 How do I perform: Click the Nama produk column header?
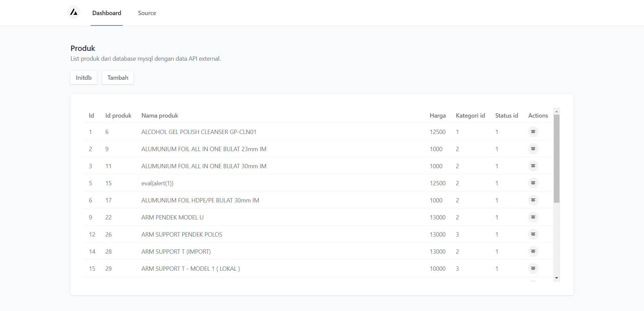(x=160, y=115)
